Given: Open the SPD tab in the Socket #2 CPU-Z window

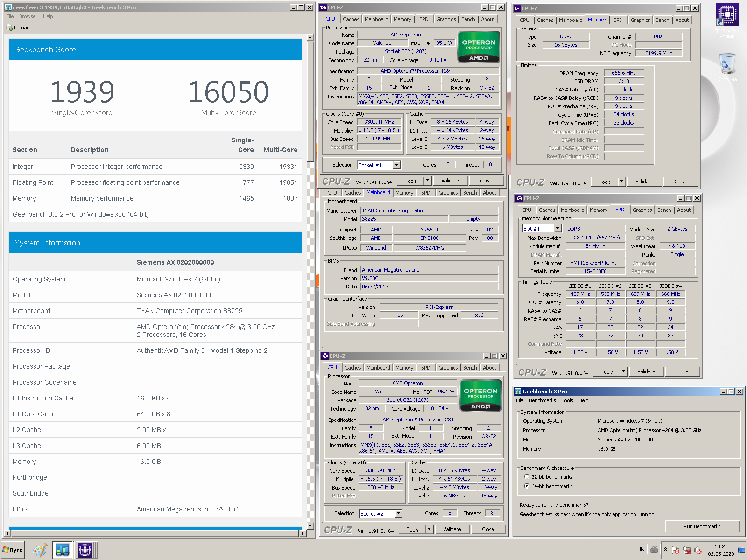Looking at the screenshot, I should 426,368.
